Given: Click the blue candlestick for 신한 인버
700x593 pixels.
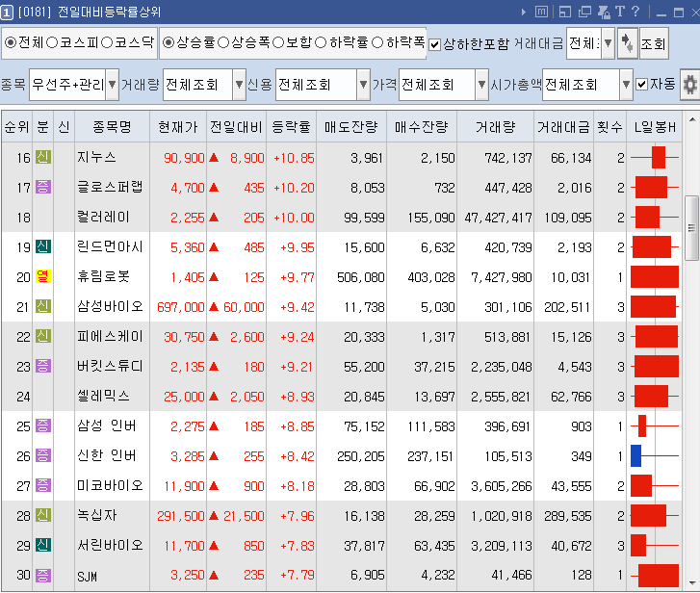Looking at the screenshot, I should 655,455.
